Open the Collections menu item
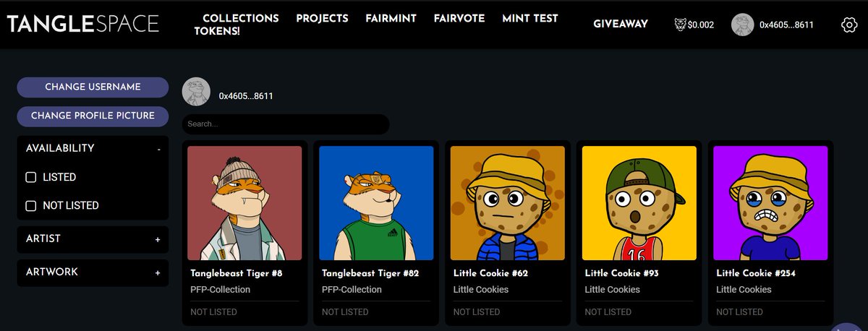868x331 pixels. click(x=240, y=18)
